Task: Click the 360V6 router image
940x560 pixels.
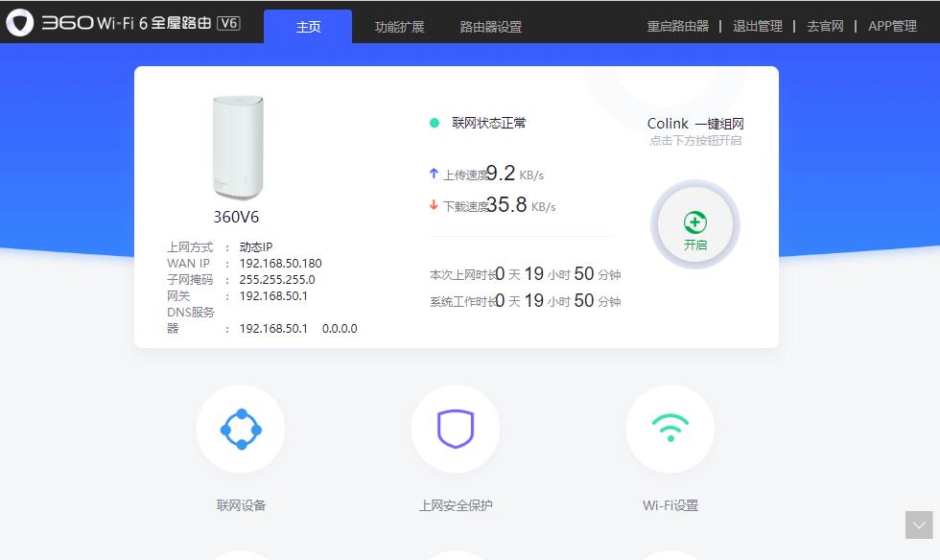Action: (236, 146)
